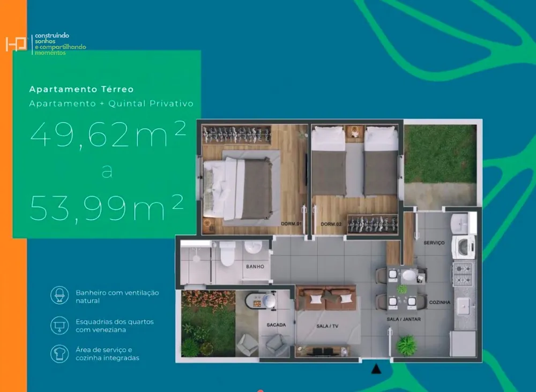
Task: Click the double bed in DORM.01
Action: pyautogui.click(x=237, y=189)
